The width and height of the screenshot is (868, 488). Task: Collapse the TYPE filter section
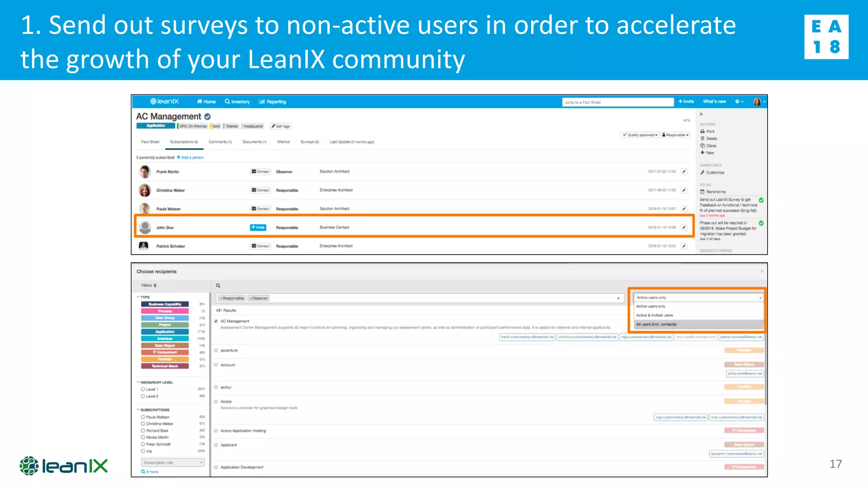click(x=143, y=297)
